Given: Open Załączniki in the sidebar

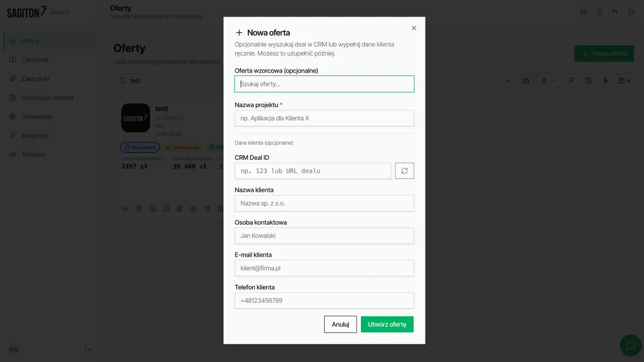Looking at the screenshot, I should click(50, 79).
